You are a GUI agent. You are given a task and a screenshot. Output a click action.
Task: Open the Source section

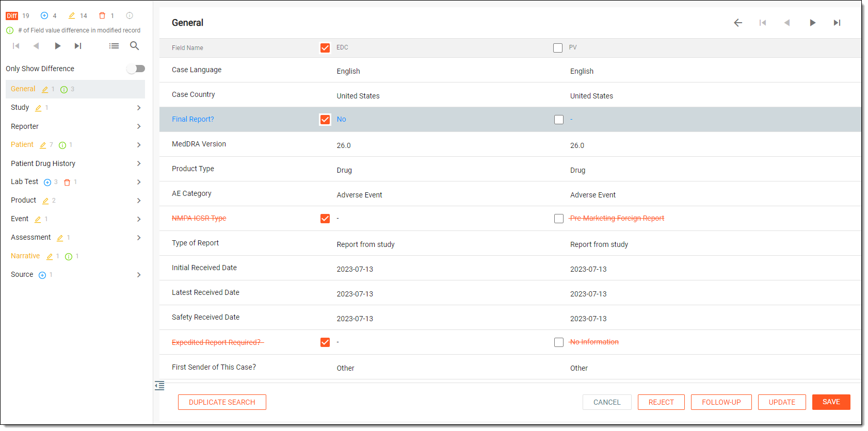pyautogui.click(x=75, y=275)
